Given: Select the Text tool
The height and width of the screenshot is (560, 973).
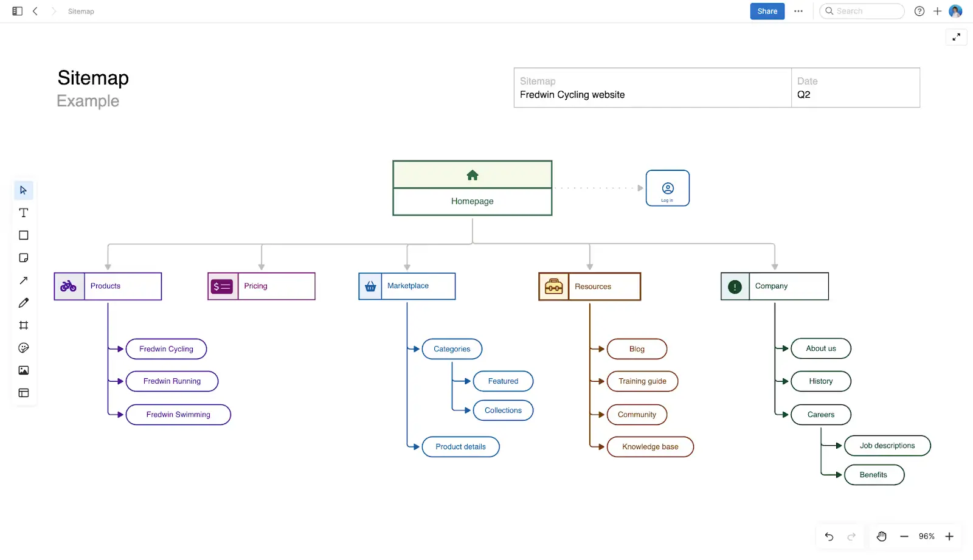Looking at the screenshot, I should 24,213.
